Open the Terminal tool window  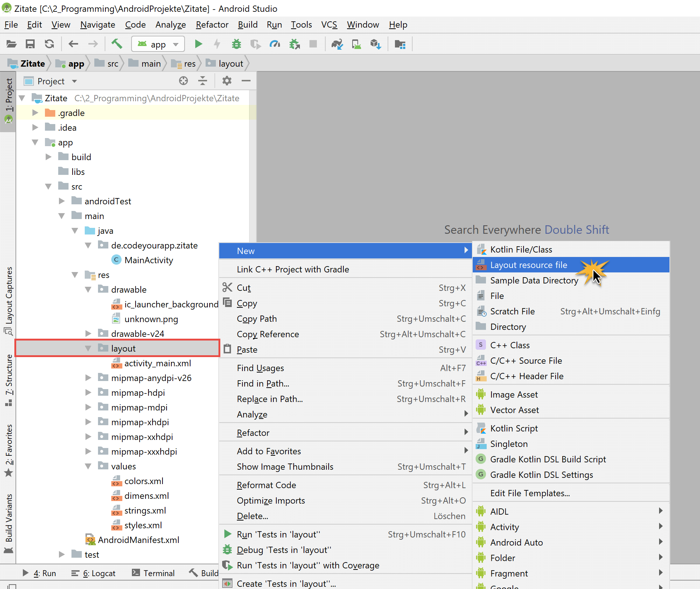pos(153,573)
